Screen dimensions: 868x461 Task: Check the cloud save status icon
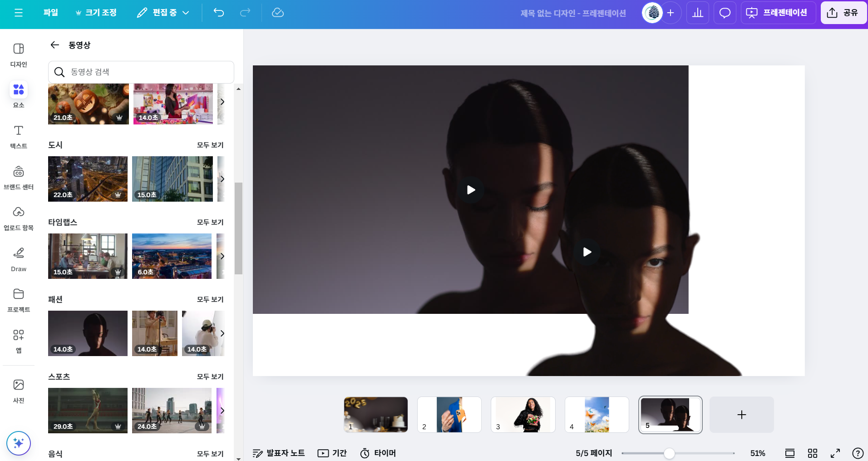pos(278,13)
